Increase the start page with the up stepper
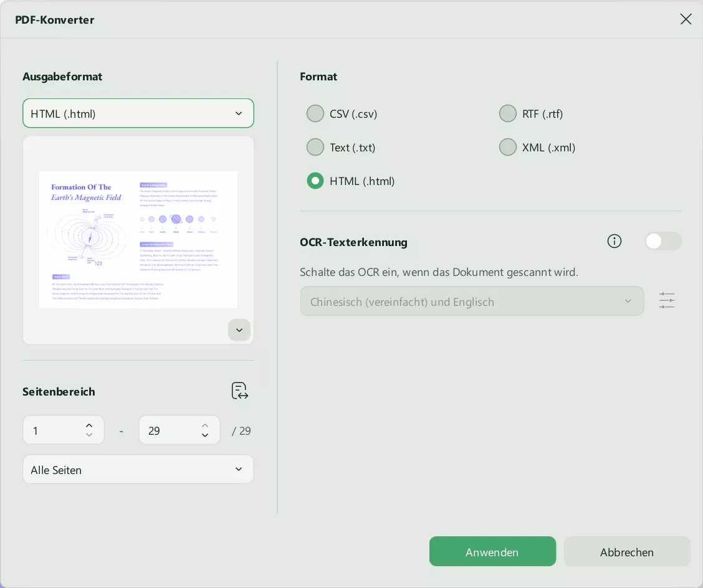 pos(89,425)
